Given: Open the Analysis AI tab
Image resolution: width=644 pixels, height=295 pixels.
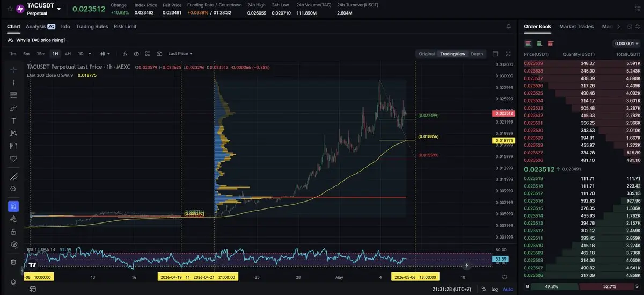Looking at the screenshot, I should [x=41, y=26].
